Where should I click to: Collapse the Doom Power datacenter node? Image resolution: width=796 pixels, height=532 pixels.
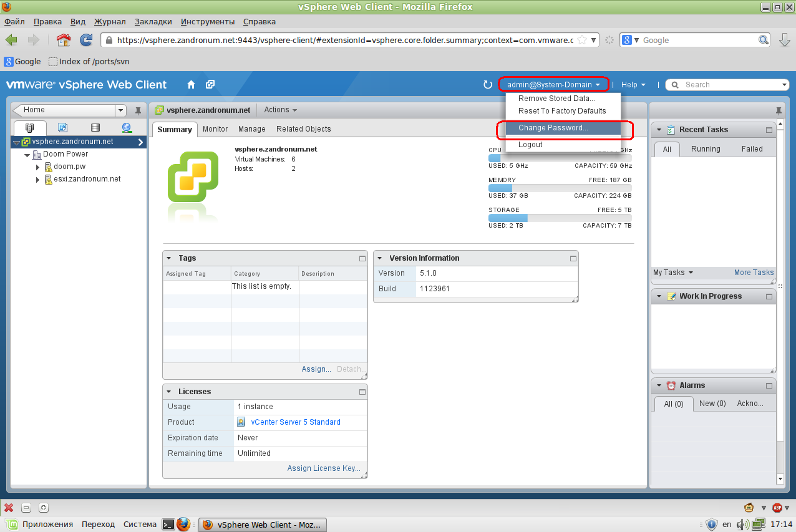click(27, 155)
